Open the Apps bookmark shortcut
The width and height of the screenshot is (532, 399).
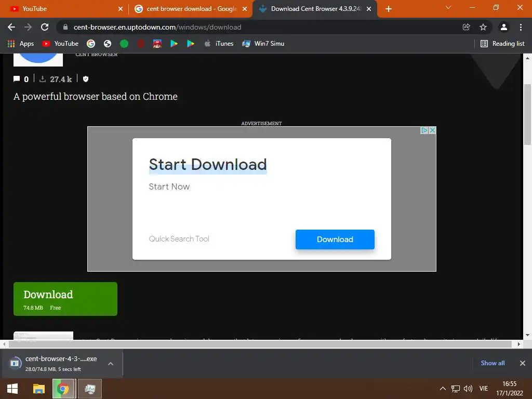(21, 44)
